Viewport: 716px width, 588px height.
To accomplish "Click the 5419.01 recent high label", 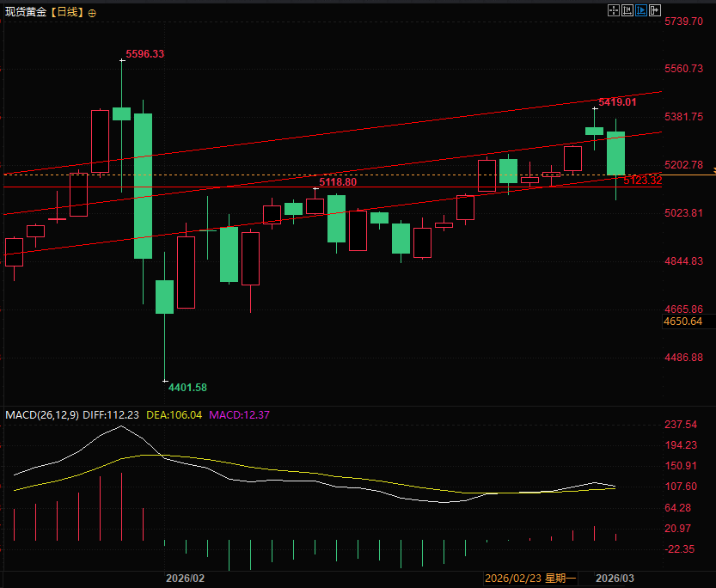I will coord(617,101).
